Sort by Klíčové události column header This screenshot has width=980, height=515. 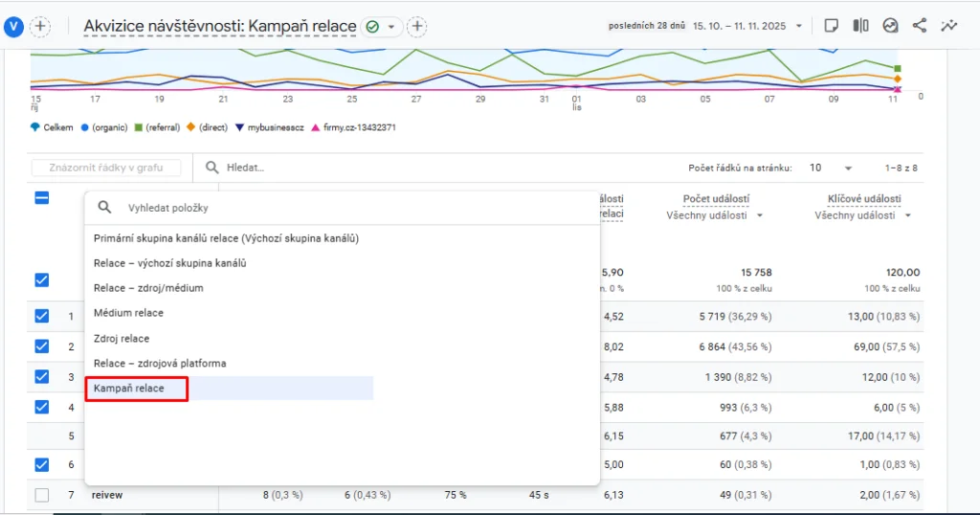(x=864, y=199)
